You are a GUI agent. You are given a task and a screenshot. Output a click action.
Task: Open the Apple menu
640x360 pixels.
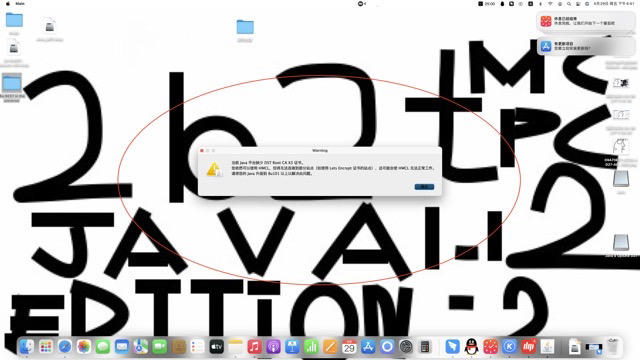tap(8, 3)
